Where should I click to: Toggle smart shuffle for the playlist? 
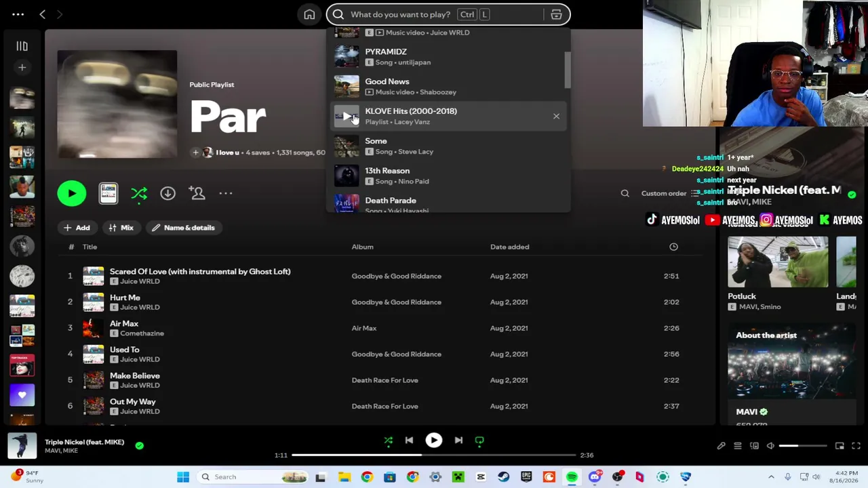pyautogui.click(x=139, y=194)
